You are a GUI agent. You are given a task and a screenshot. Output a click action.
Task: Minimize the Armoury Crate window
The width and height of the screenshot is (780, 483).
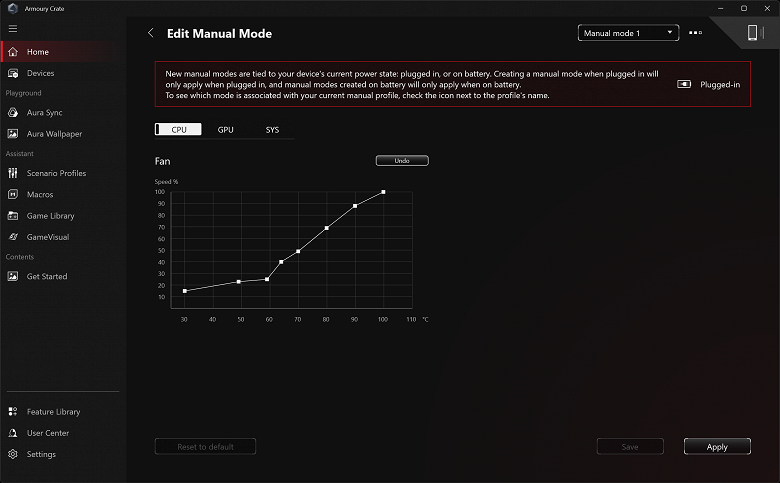(x=720, y=8)
